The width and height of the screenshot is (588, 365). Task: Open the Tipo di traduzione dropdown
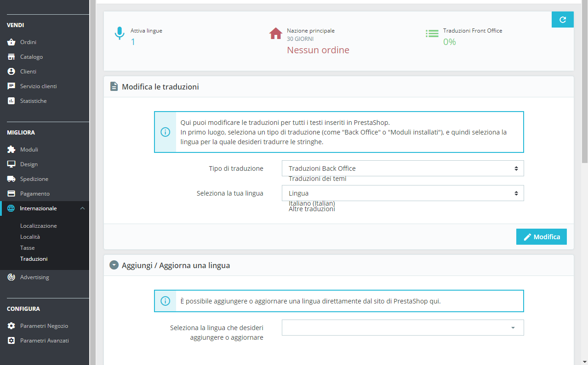click(x=402, y=168)
